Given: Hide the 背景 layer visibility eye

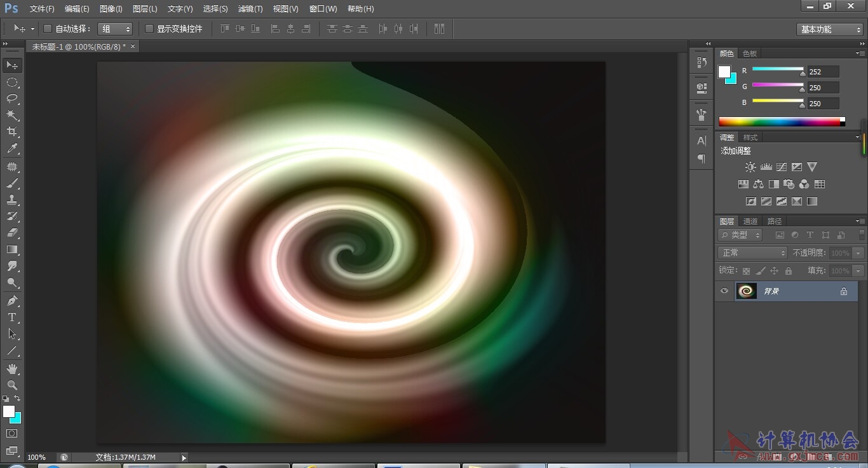Looking at the screenshot, I should (724, 291).
